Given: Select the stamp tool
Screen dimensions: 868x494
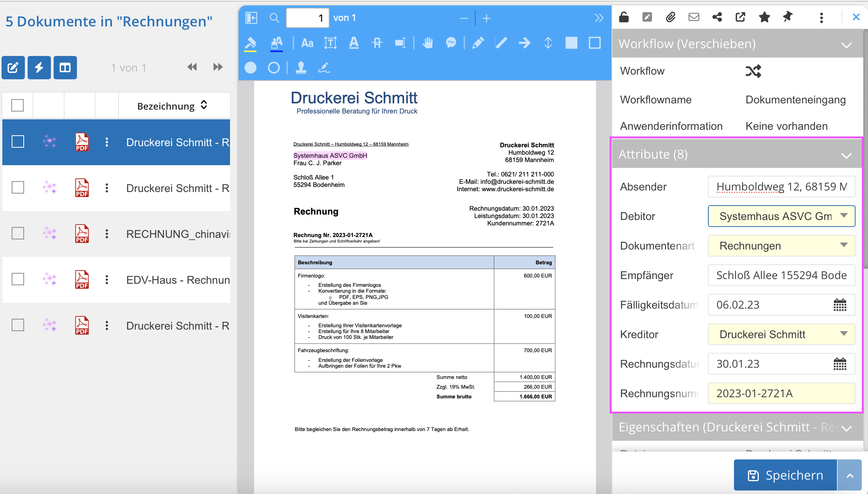Looking at the screenshot, I should (x=301, y=68).
